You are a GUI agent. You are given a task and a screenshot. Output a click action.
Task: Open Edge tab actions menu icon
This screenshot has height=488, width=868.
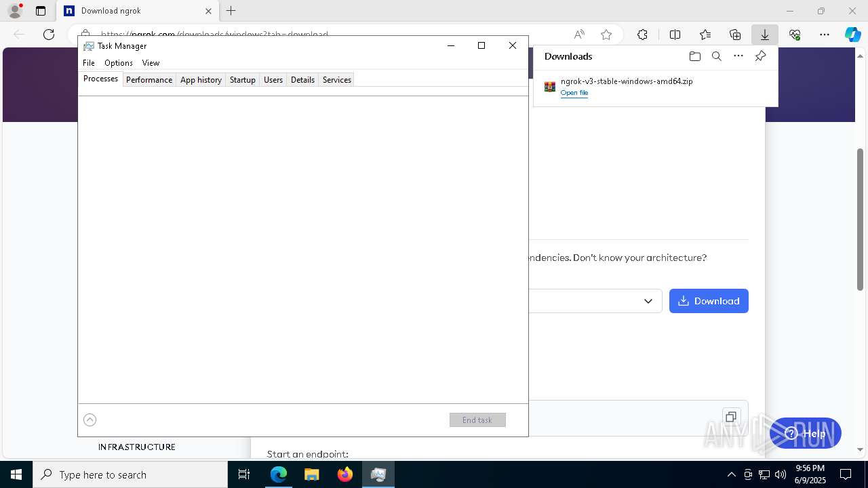(41, 11)
